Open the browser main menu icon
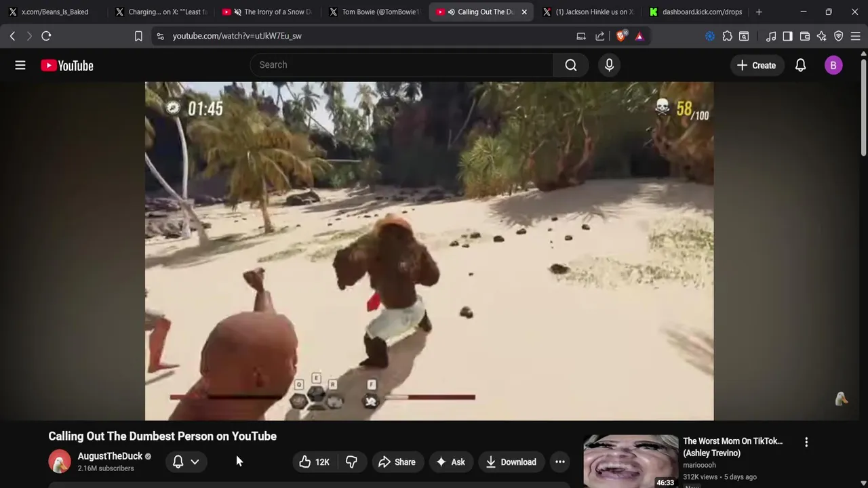The height and width of the screenshot is (488, 868). (x=856, y=36)
